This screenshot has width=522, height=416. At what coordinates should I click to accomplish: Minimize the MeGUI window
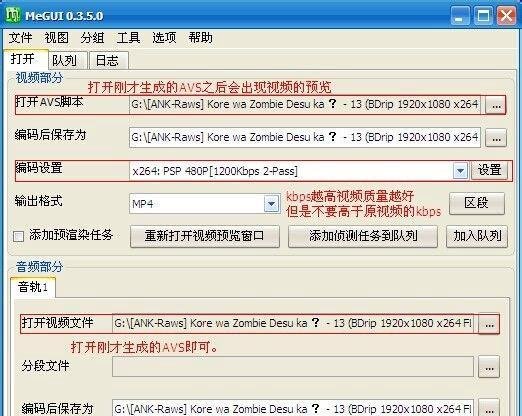(x=460, y=16)
